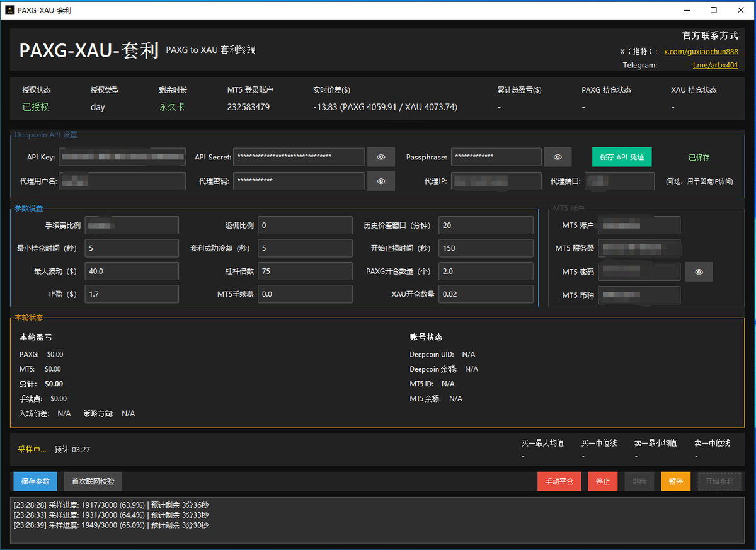The width and height of the screenshot is (756, 550).
Task: Edit 开始止损时间 field showing 150
Action: 486,248
